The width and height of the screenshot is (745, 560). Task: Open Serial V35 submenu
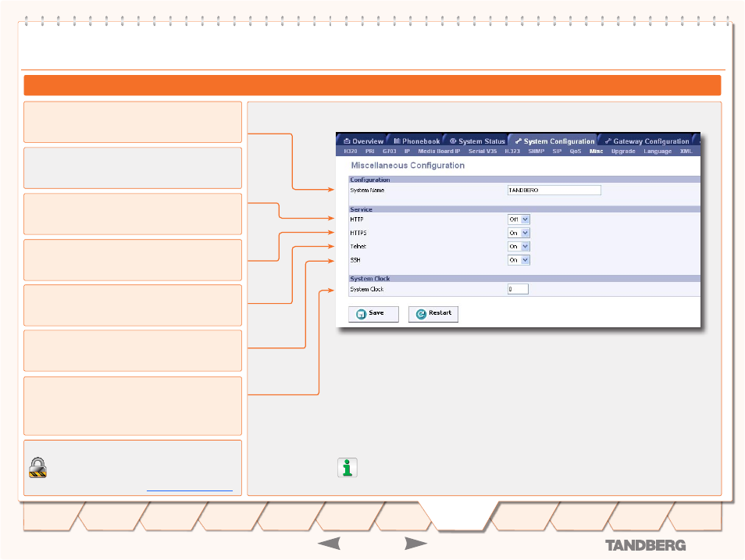(x=483, y=152)
